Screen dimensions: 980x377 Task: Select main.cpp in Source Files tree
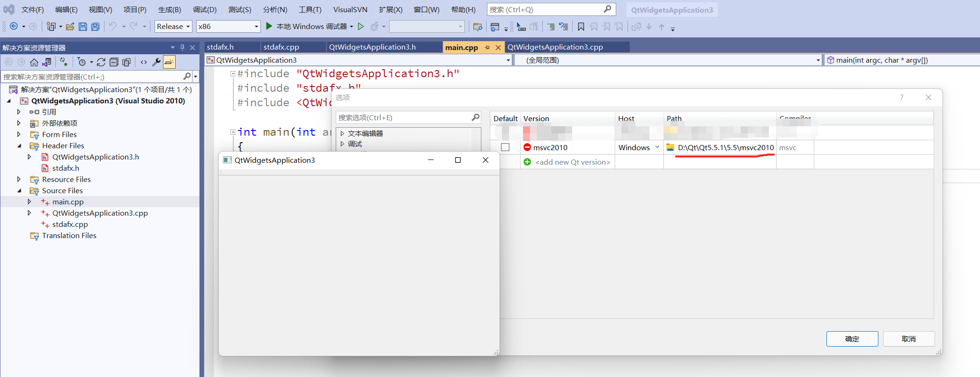[68, 202]
